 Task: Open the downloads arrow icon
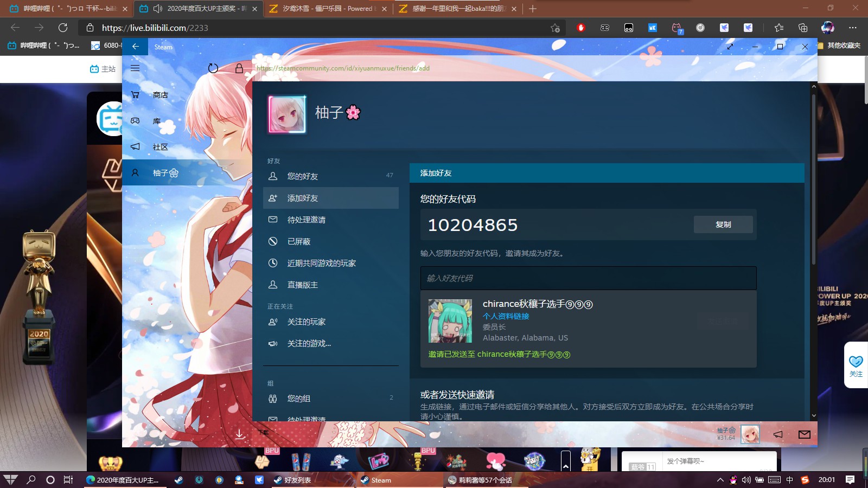[239, 434]
